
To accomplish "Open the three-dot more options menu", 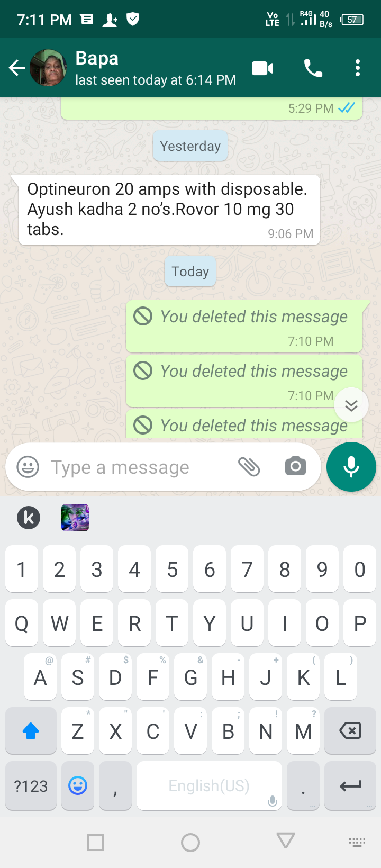I will tap(358, 68).
